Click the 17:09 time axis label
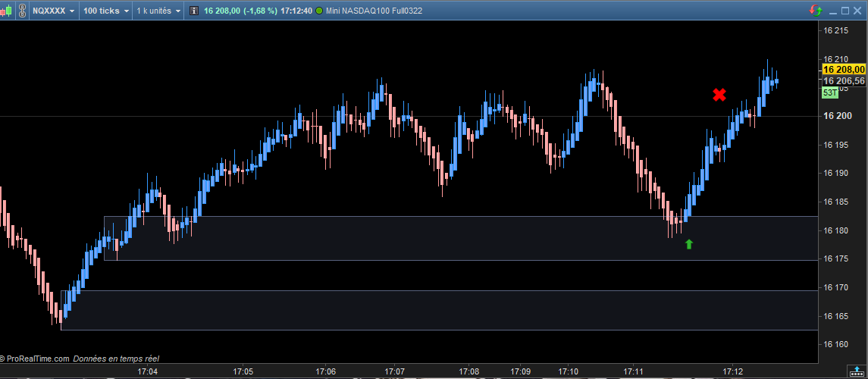Screen dimensions: 868x379 520,371
